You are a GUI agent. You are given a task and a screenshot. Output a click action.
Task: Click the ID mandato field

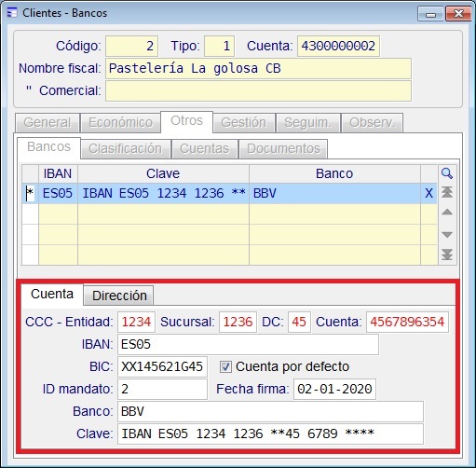(162, 389)
